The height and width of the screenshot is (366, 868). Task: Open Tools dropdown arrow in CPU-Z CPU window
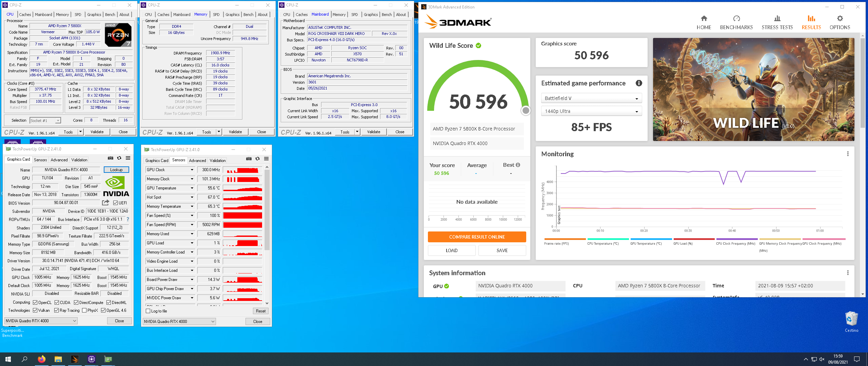pyautogui.click(x=81, y=132)
